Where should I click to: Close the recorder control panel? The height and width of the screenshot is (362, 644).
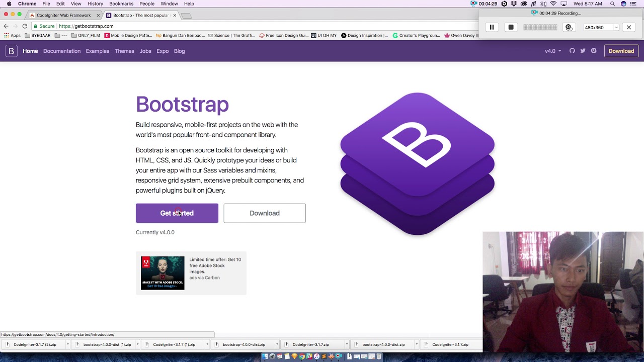629,27
